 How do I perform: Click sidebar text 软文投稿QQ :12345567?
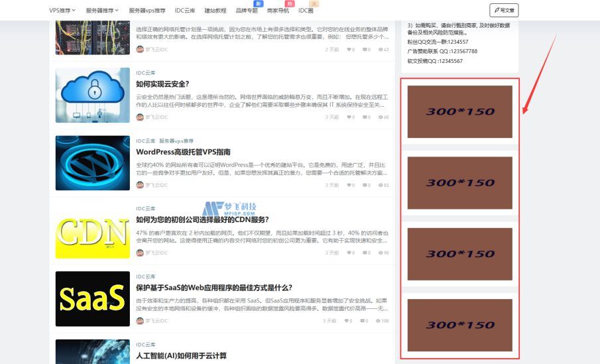pyautogui.click(x=435, y=61)
